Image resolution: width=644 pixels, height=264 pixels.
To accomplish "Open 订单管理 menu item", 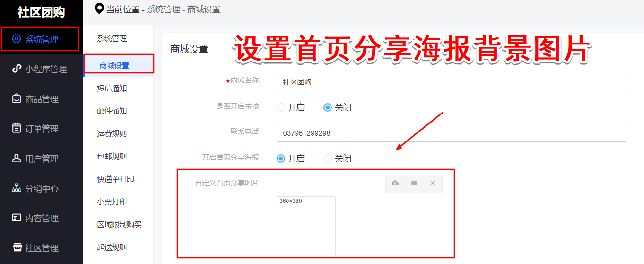I will click(x=41, y=129).
